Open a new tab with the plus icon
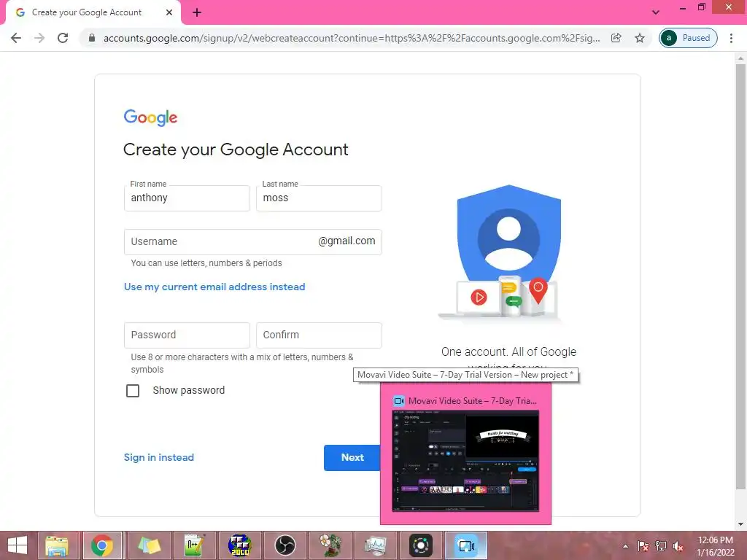Viewport: 747px width, 560px height. click(x=197, y=12)
